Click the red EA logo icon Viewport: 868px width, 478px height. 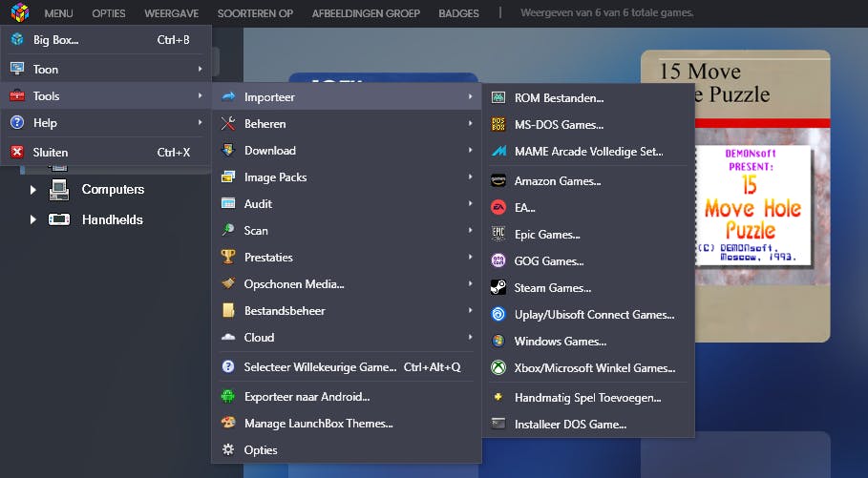498,207
